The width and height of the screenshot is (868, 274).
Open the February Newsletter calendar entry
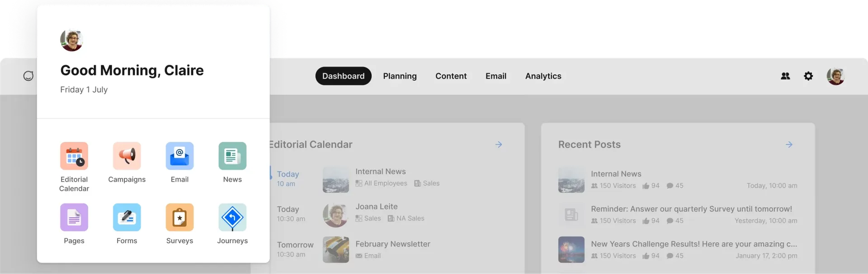point(392,244)
